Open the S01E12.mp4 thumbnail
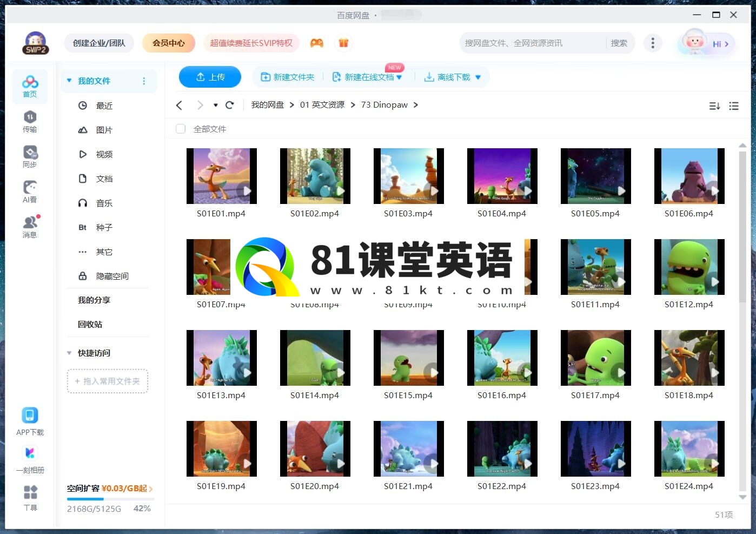756x534 pixels. 689,267
